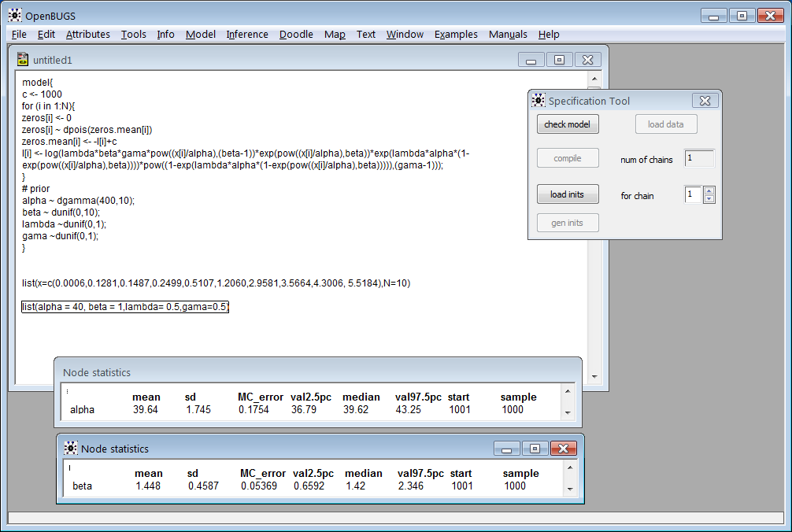Close the OpenBUGS main window
This screenshot has width=792, height=532.
click(770, 17)
